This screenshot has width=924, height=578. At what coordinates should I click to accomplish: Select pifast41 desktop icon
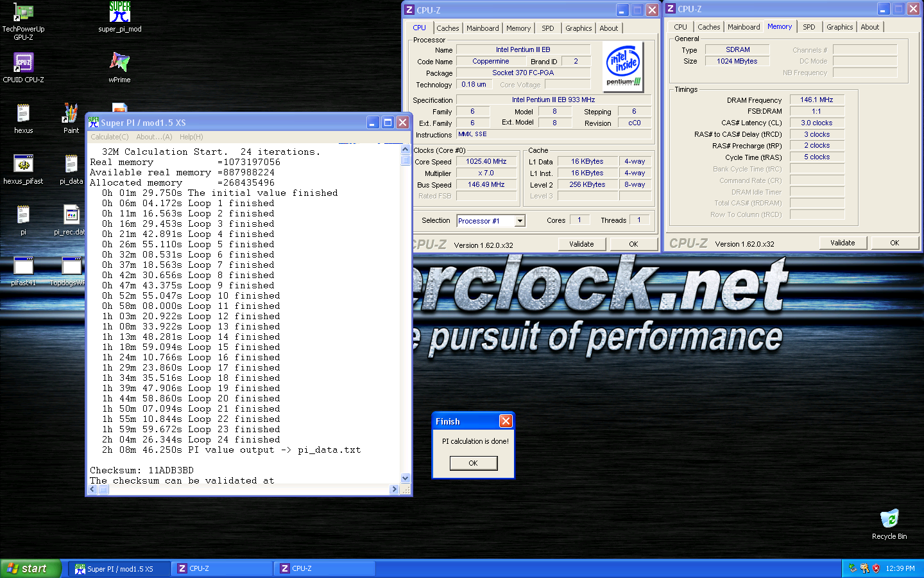click(x=23, y=271)
